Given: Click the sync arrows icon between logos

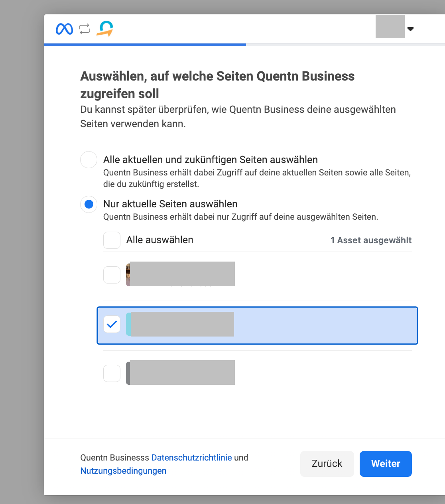Looking at the screenshot, I should pyautogui.click(x=85, y=29).
